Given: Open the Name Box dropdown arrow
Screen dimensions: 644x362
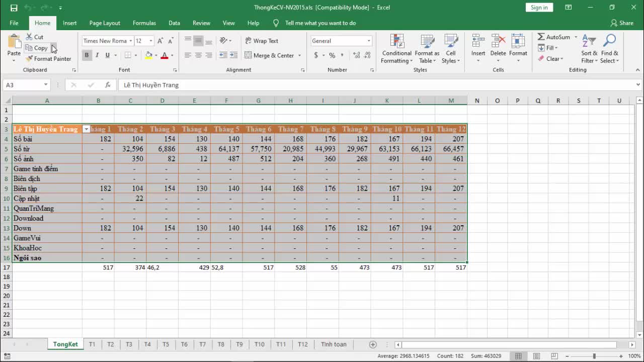Looking at the screenshot, I should [x=46, y=85].
